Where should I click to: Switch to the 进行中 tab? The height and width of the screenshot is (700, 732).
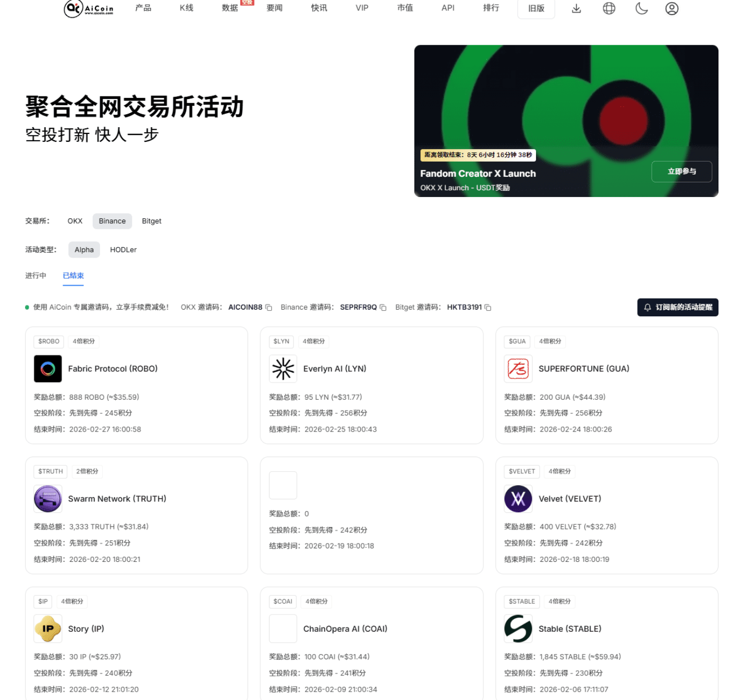coord(35,276)
